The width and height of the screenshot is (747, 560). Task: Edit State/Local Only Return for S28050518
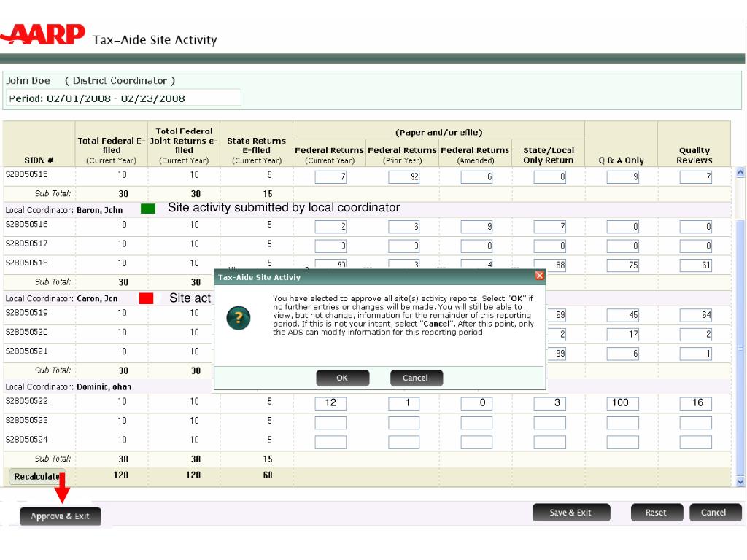pos(550,265)
